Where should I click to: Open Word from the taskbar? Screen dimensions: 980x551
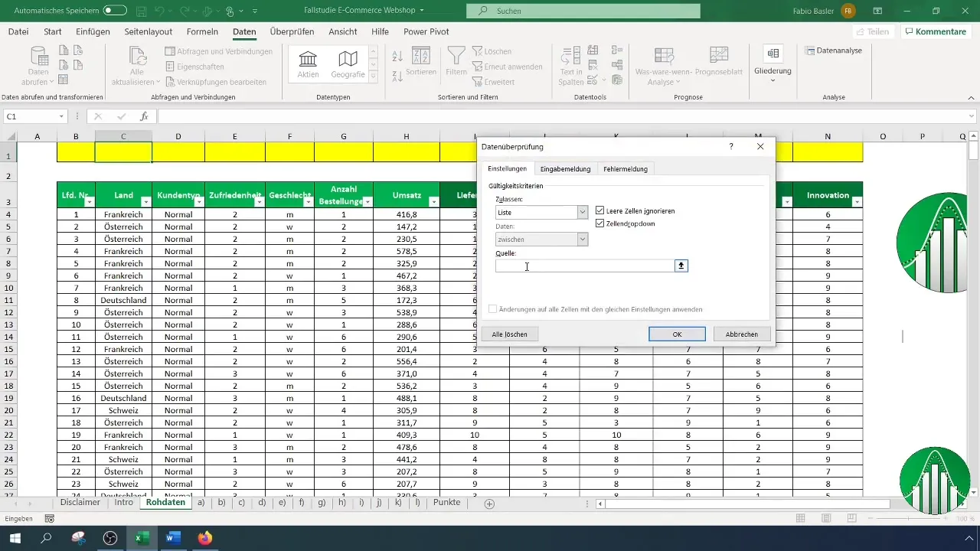(x=173, y=538)
